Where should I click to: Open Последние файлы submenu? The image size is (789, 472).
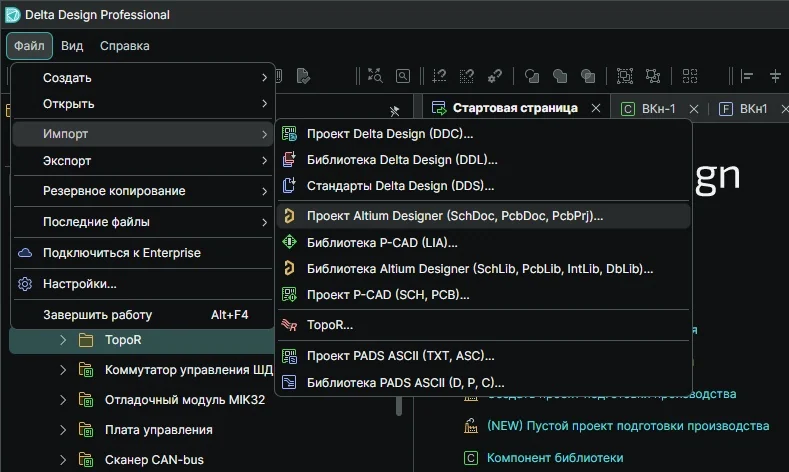click(143, 222)
